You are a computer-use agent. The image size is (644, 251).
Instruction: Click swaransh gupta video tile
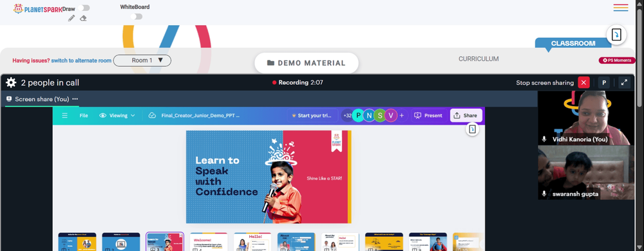click(x=586, y=172)
